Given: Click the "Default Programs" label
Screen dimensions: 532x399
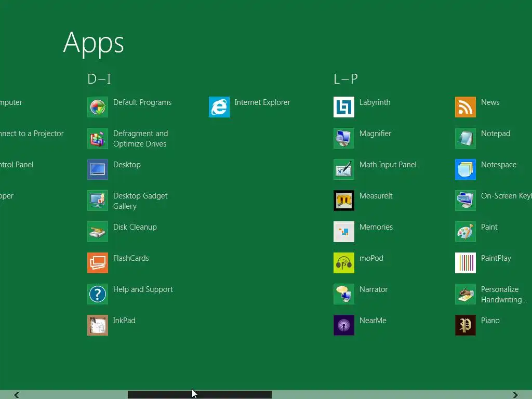Looking at the screenshot, I should pos(142,102).
